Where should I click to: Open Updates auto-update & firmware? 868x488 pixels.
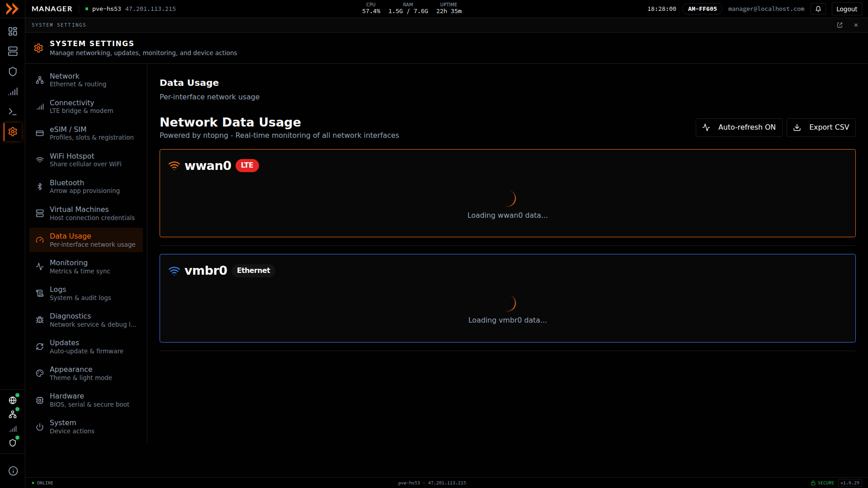[86, 347]
